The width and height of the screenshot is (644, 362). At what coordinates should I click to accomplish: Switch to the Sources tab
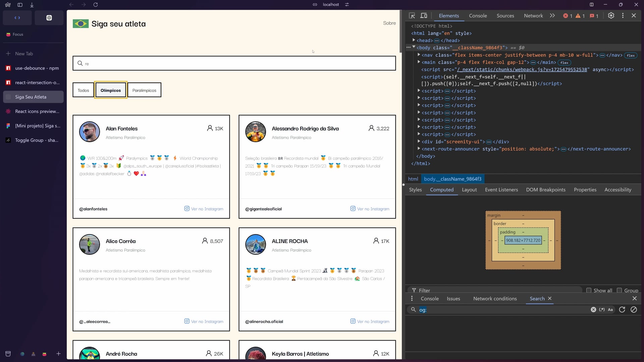pos(505,16)
